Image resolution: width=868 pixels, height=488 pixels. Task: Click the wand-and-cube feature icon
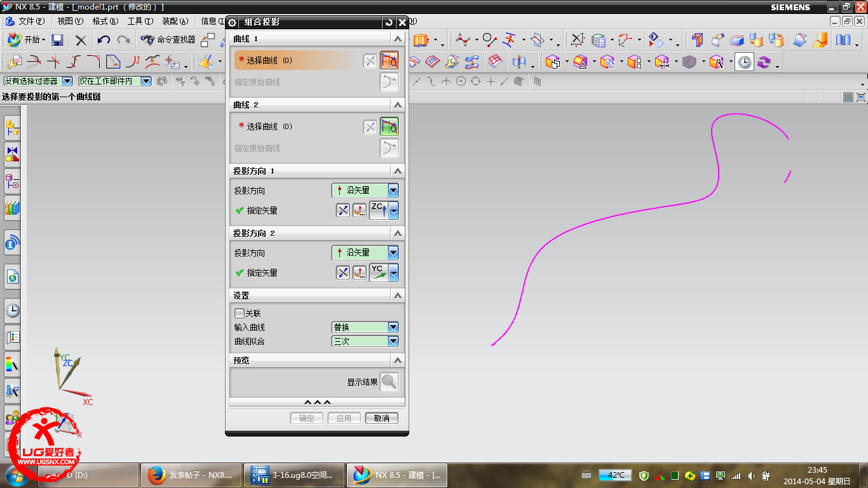coord(717,62)
